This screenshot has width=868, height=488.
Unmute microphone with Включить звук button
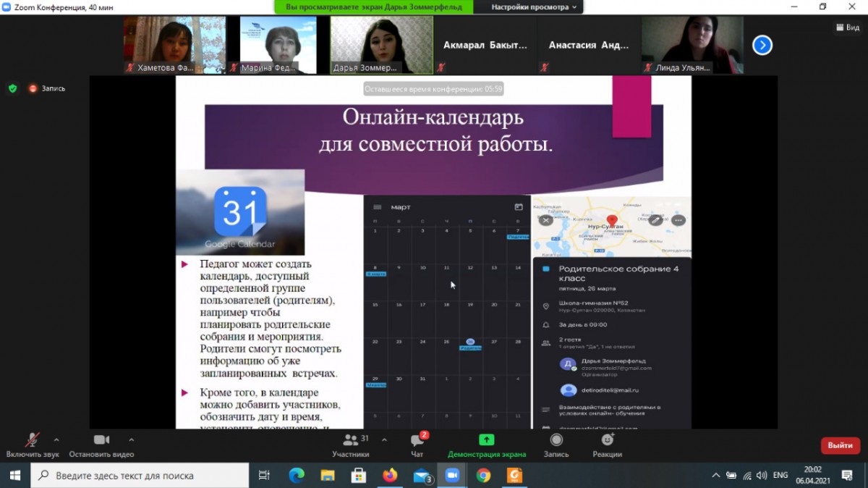[x=32, y=441]
